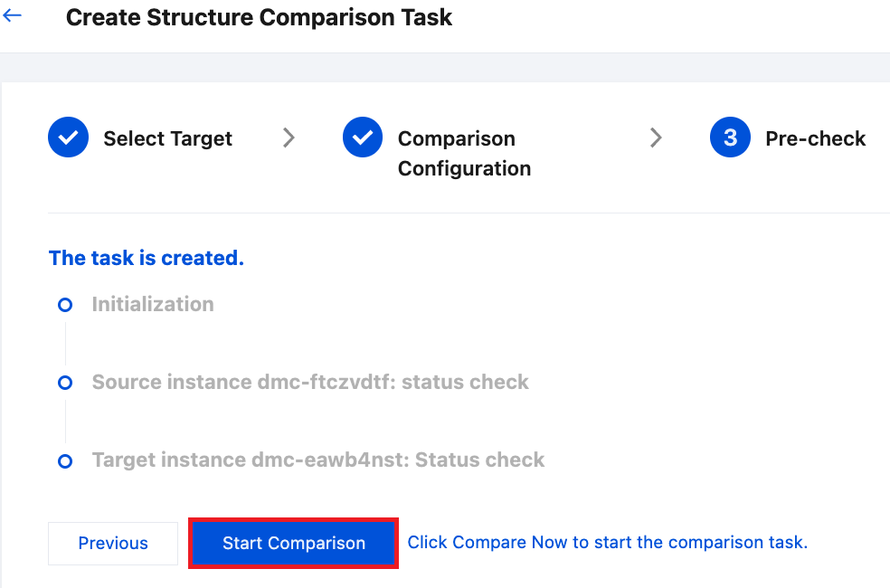Click the Initialization check item

[153, 304]
